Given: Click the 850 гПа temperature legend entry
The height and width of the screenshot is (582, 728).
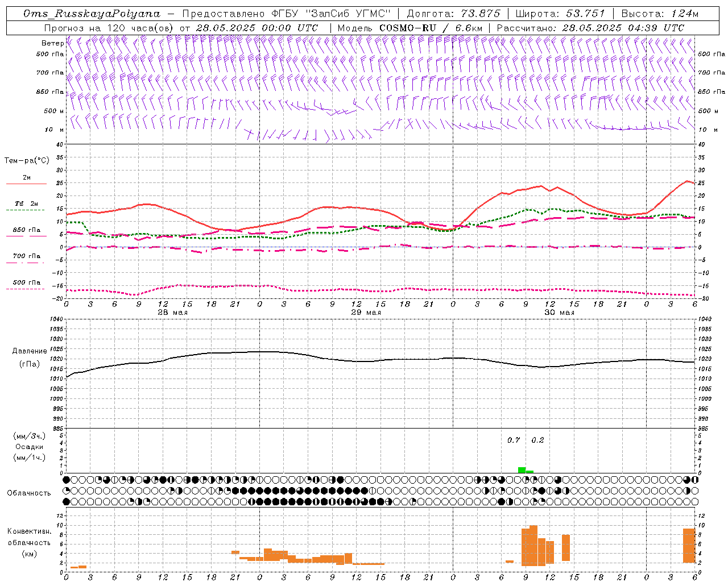Looking at the screenshot, I should (x=26, y=230).
